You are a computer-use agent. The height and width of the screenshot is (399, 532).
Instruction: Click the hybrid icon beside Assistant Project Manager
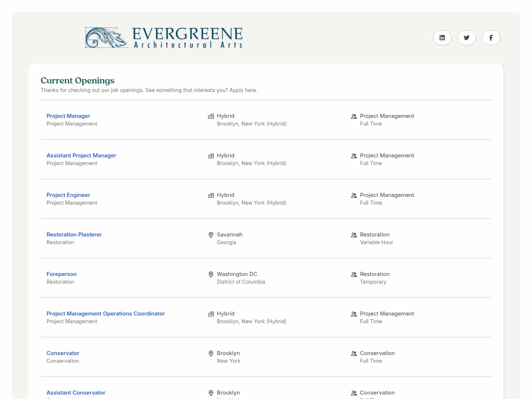(x=211, y=156)
